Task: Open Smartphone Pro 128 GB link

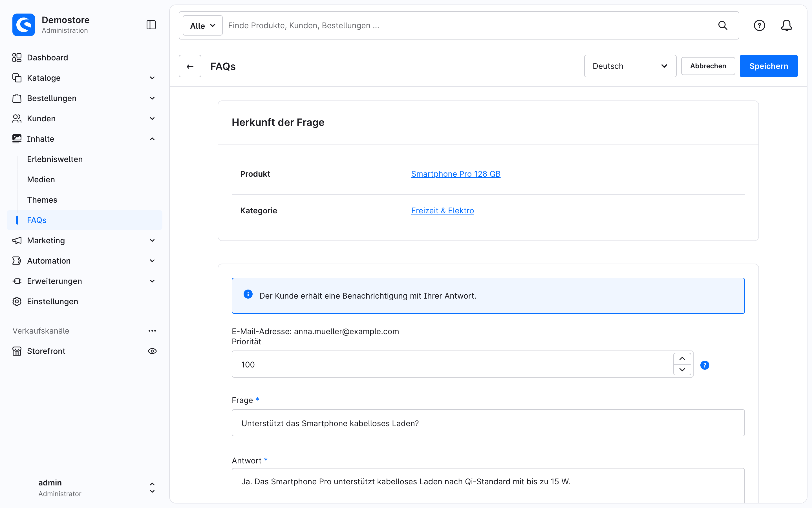Action: point(456,174)
